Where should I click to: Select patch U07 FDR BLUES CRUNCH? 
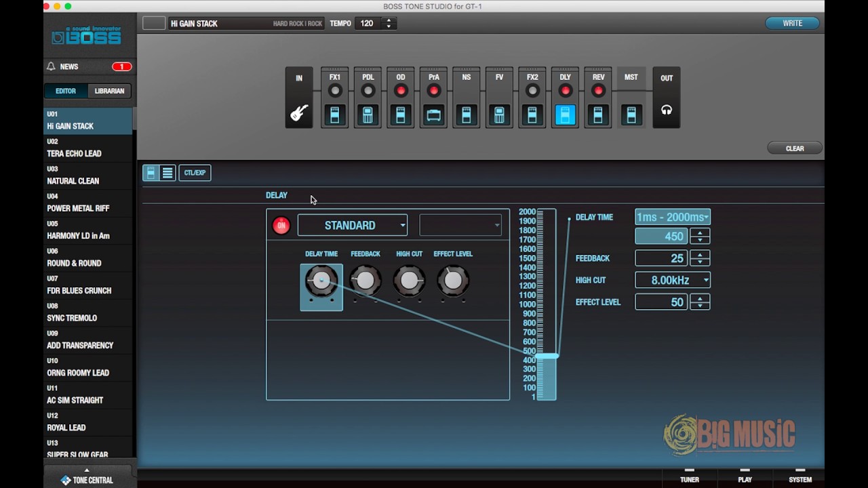(88, 285)
